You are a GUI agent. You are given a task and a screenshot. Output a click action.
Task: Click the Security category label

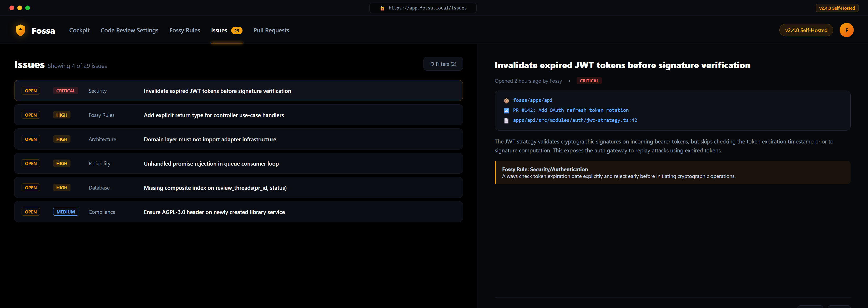click(97, 91)
